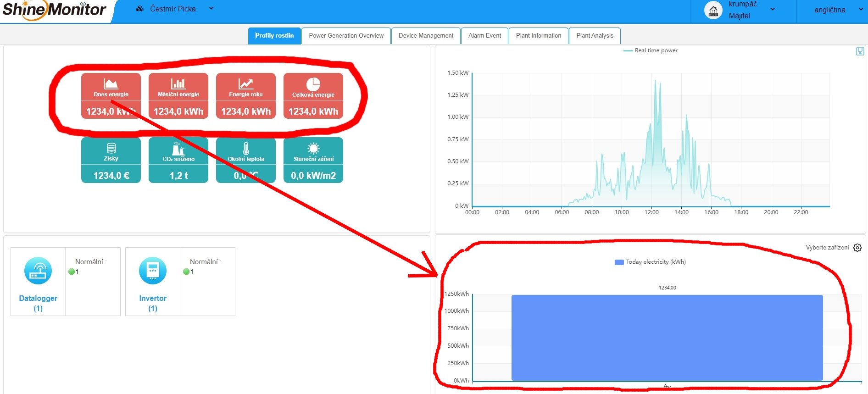The width and height of the screenshot is (868, 394).
Task: Click the Invertor device icon
Action: [153, 271]
